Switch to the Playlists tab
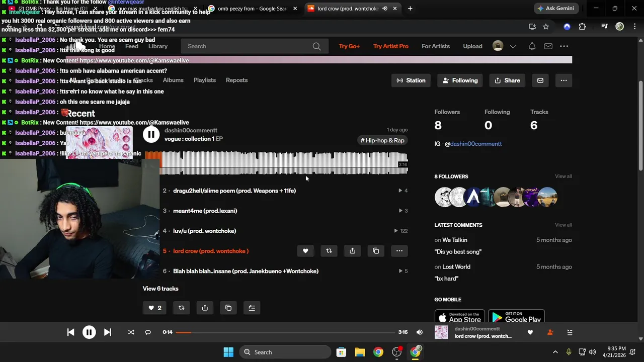The image size is (644, 362). [205, 80]
